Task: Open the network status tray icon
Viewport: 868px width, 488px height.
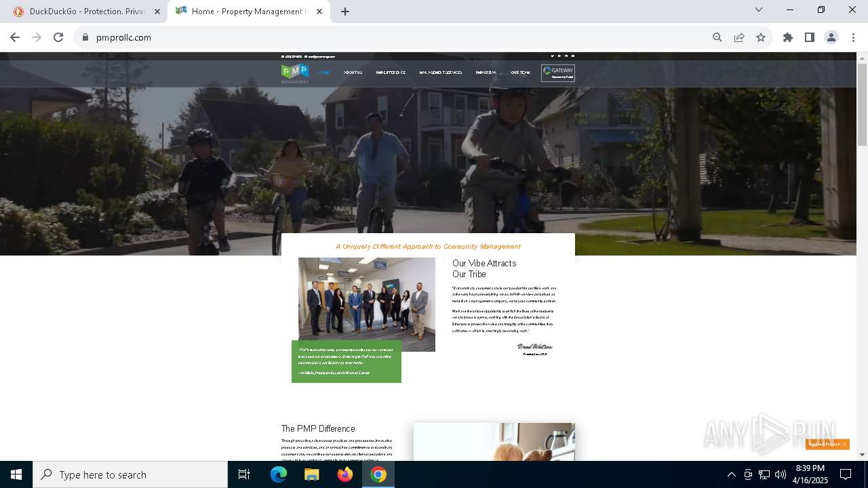Action: [764, 474]
